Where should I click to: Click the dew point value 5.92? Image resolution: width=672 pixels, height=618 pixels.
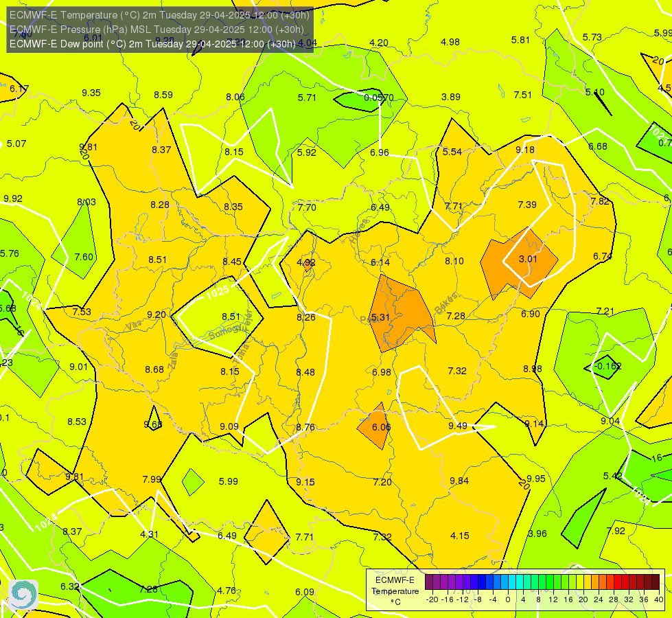306,152
